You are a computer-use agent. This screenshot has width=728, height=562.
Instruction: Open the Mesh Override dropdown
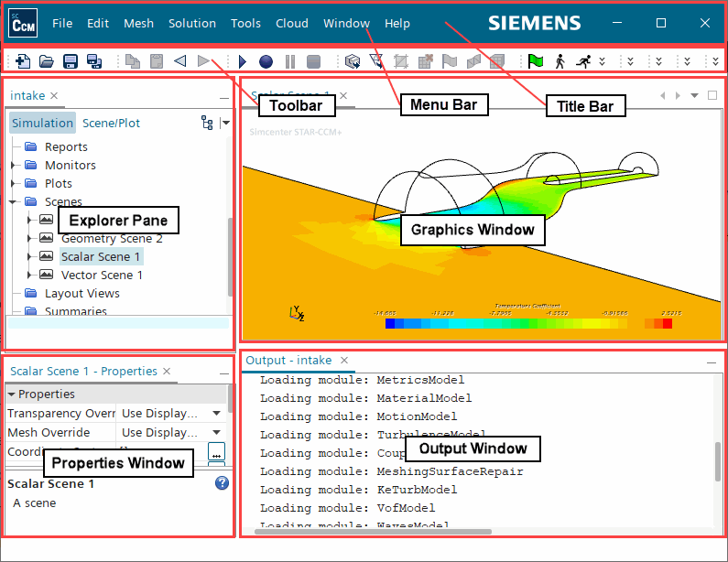(217, 433)
